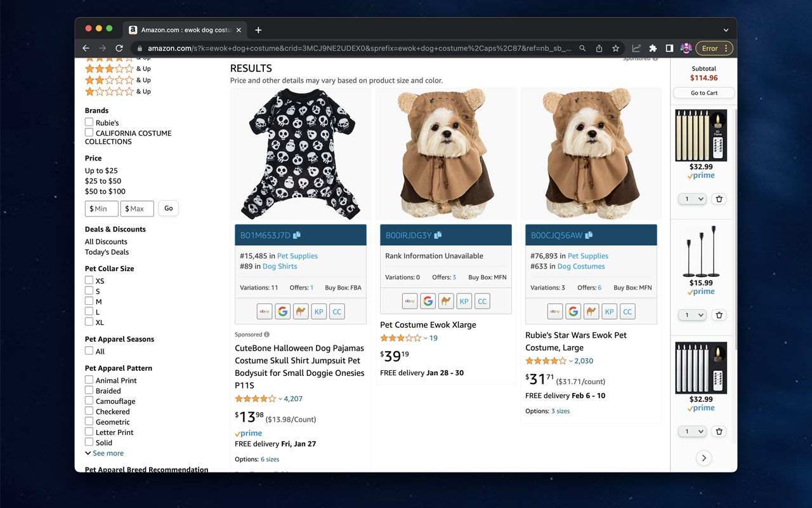The height and width of the screenshot is (508, 812).
Task: Click the Go to Cart button
Action: [x=704, y=93]
